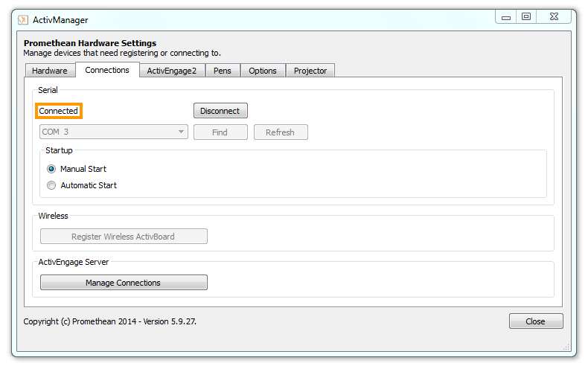Maximize the ActivManager window
Viewport: 588px width, 369px height.
point(526,16)
